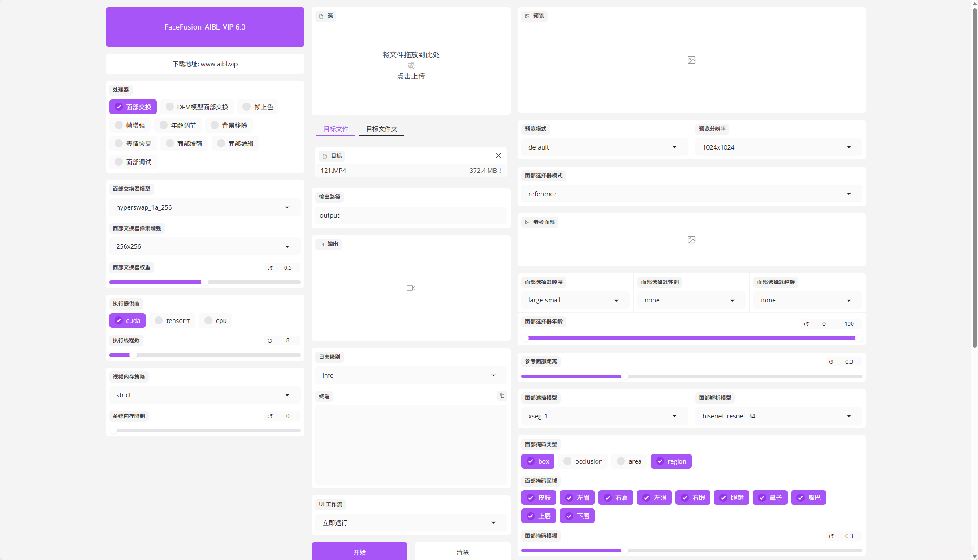The width and height of the screenshot is (978, 560).
Task: Download the 121.MP4 file via size link
Action: 485,171
